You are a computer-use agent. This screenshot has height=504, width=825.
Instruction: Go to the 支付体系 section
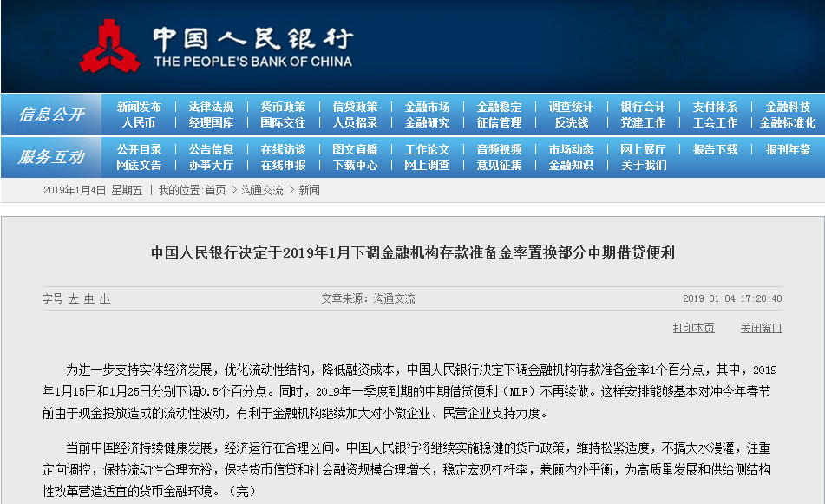point(715,107)
